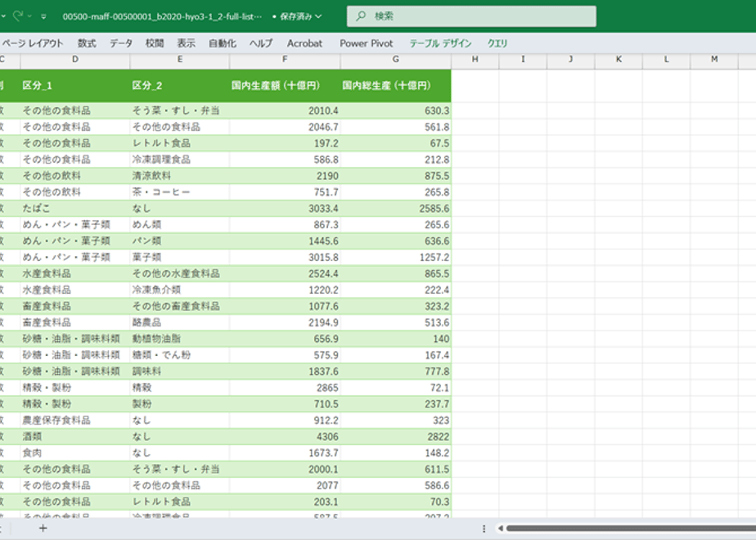Select the cell with value 2865
The height and width of the screenshot is (540, 756).
click(285, 388)
